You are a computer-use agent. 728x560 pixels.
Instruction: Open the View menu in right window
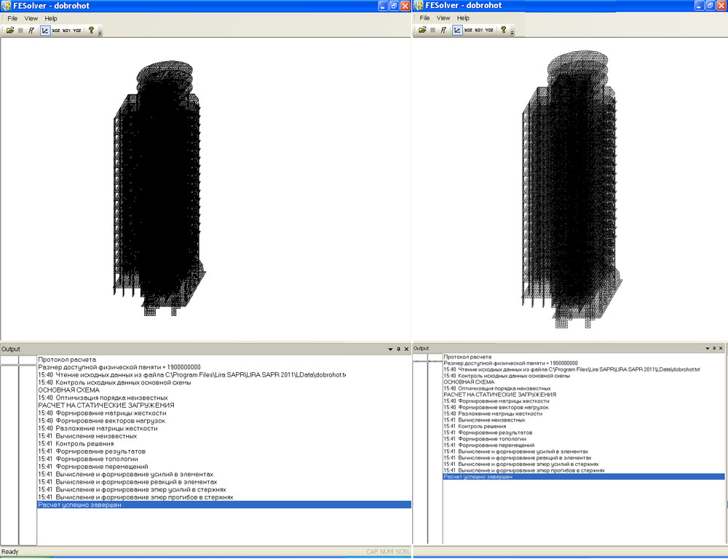[x=443, y=18]
